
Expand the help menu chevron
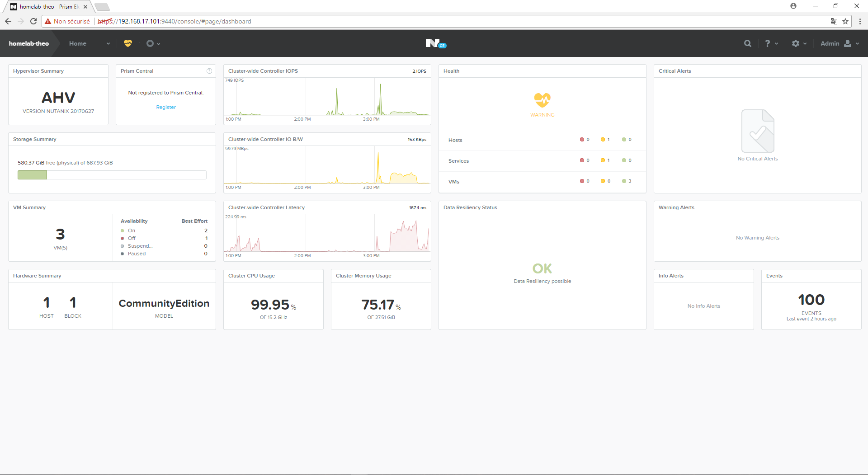777,44
